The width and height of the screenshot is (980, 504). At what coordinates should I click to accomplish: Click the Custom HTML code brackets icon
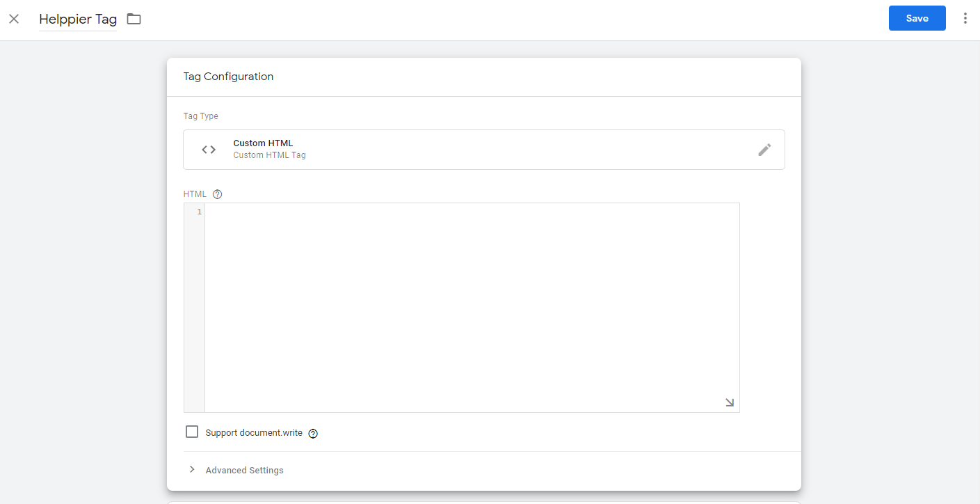pos(209,150)
